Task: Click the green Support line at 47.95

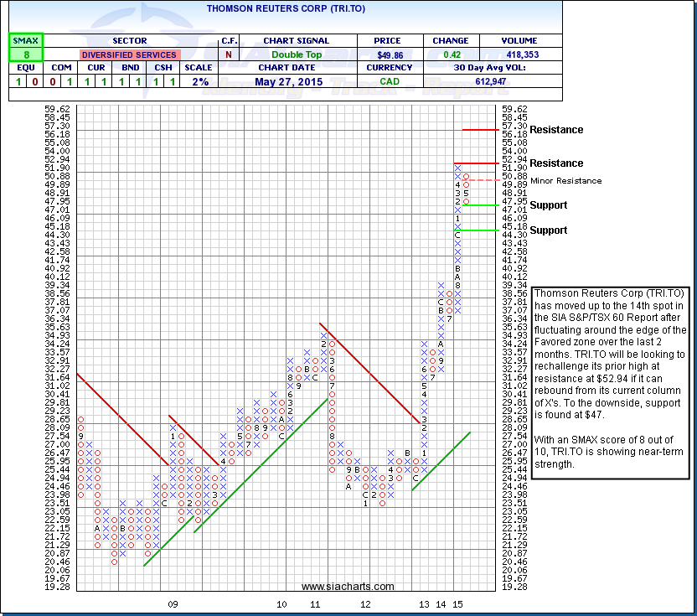Action: pos(481,205)
